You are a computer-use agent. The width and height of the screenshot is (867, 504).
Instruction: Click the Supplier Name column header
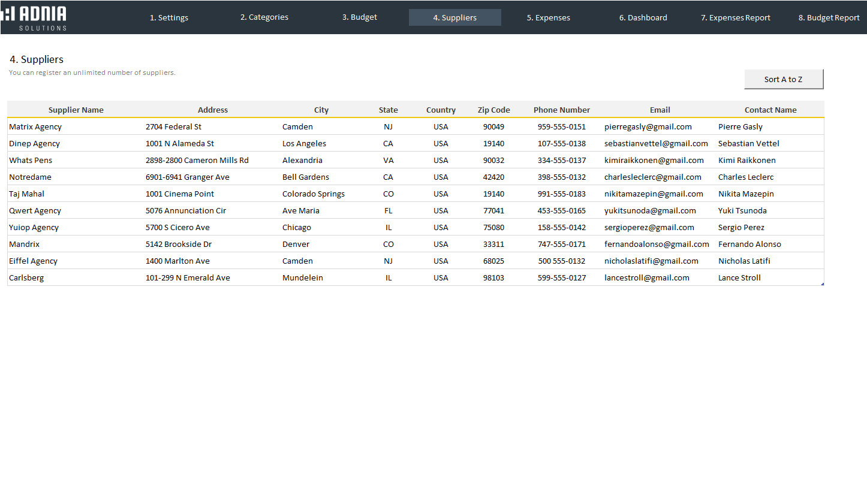click(x=76, y=110)
